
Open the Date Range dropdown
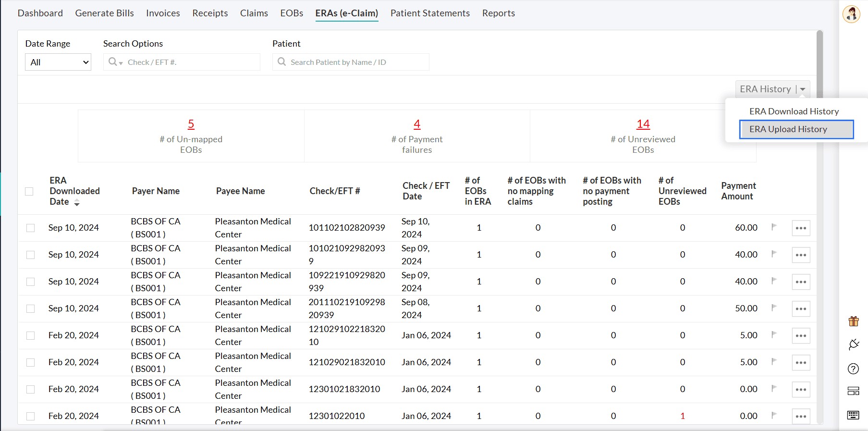point(58,62)
